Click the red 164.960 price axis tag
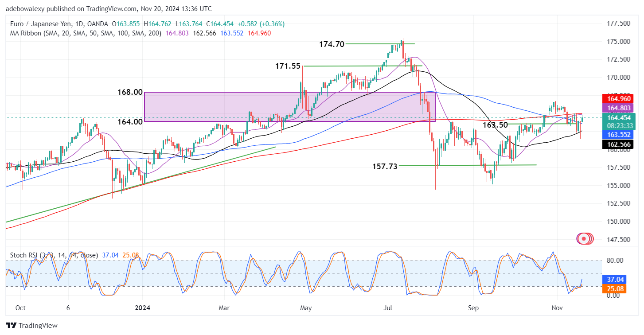This screenshot has height=335, width=644. 618,98
